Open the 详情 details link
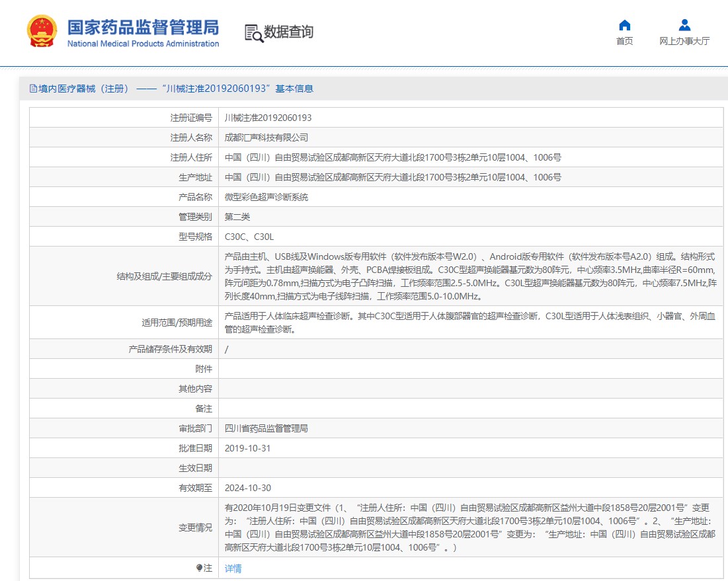Viewport: 728px width, 581px height. 233,568
